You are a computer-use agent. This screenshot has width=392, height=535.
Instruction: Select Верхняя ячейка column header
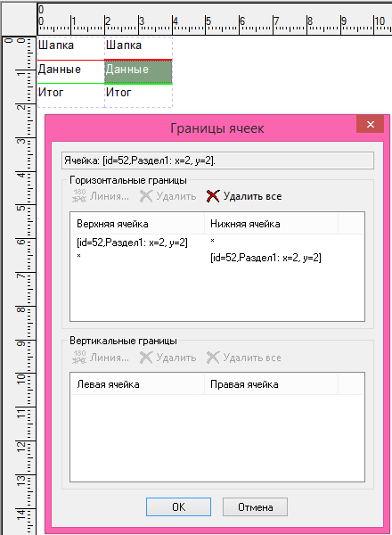(137, 224)
